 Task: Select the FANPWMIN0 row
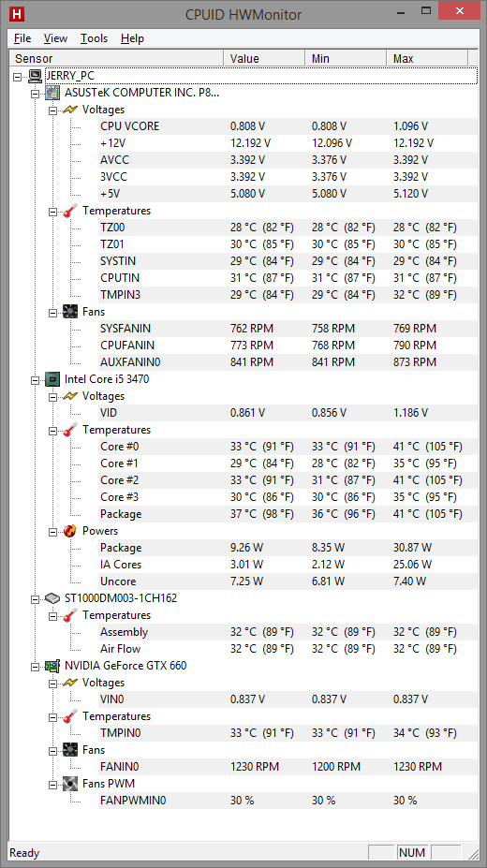pos(288,801)
